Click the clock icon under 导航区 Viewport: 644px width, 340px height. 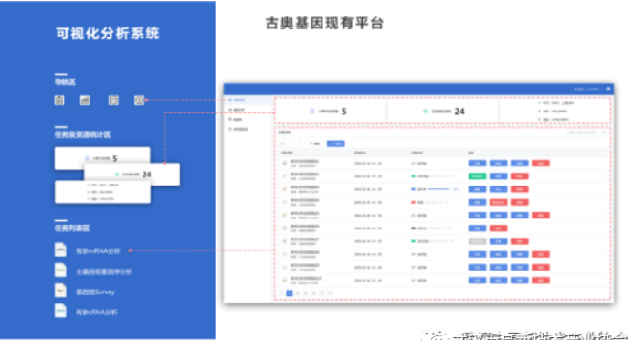pos(139,101)
